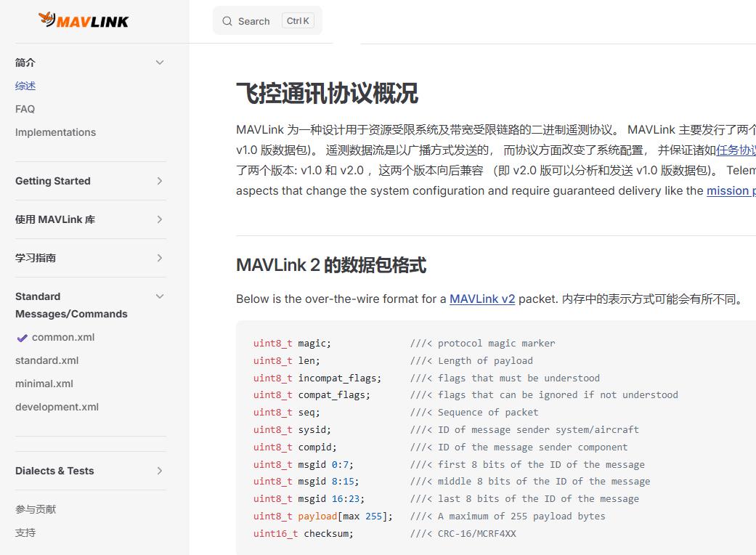Open the common.xml page

(63, 337)
